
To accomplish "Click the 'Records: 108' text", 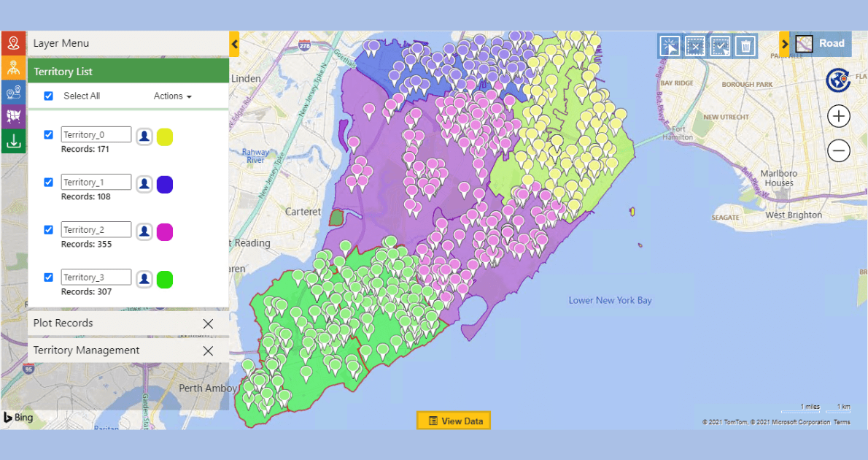I will pos(86,196).
